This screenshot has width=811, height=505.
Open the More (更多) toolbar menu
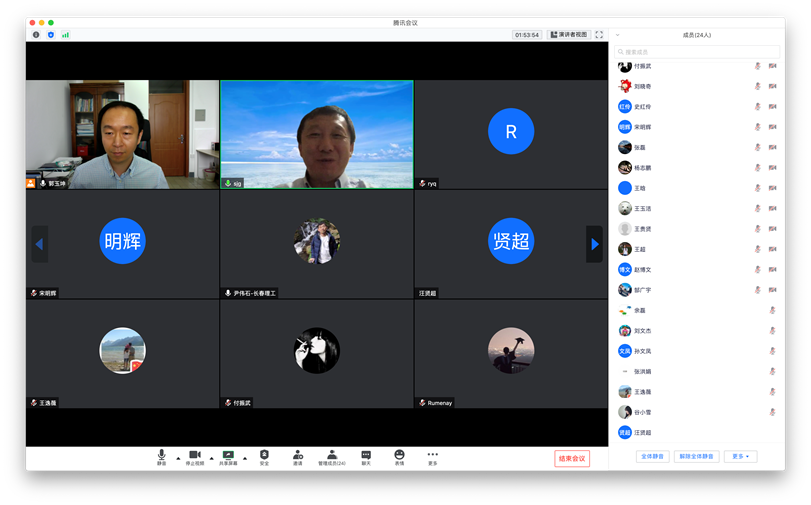coord(432,457)
